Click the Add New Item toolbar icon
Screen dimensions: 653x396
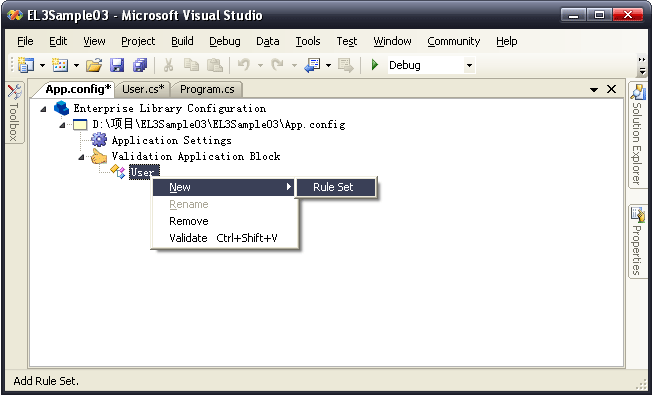pos(60,65)
